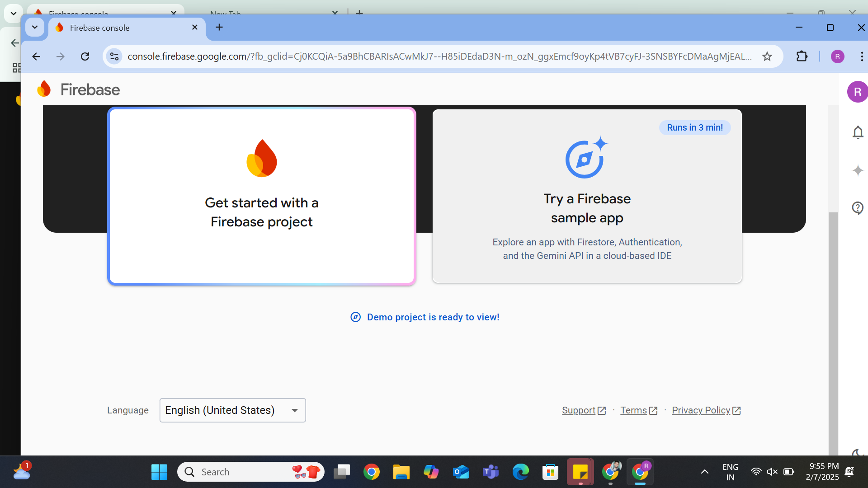Click the Firebase flame logo in header
The image size is (868, 488).
pyautogui.click(x=44, y=89)
